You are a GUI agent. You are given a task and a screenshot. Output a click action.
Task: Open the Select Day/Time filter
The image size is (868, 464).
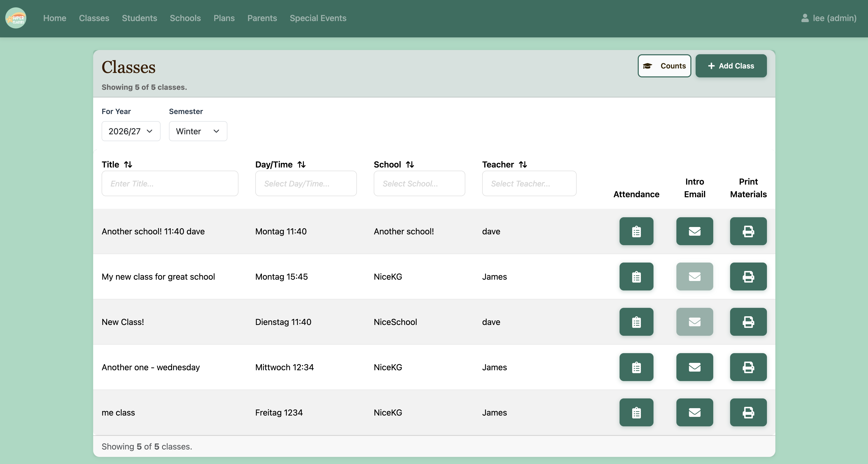pos(306,184)
